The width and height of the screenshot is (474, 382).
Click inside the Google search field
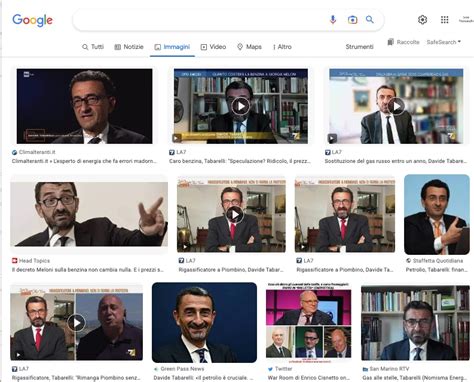coord(200,20)
